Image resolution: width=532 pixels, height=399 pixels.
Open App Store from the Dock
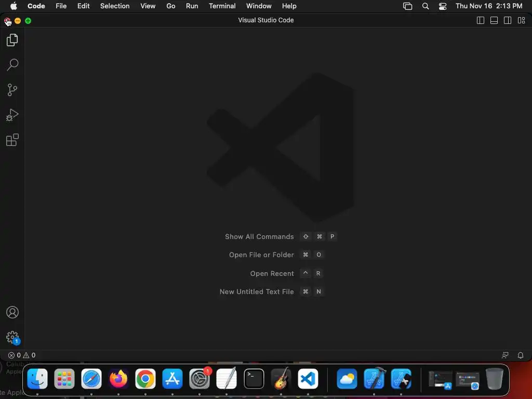click(172, 379)
